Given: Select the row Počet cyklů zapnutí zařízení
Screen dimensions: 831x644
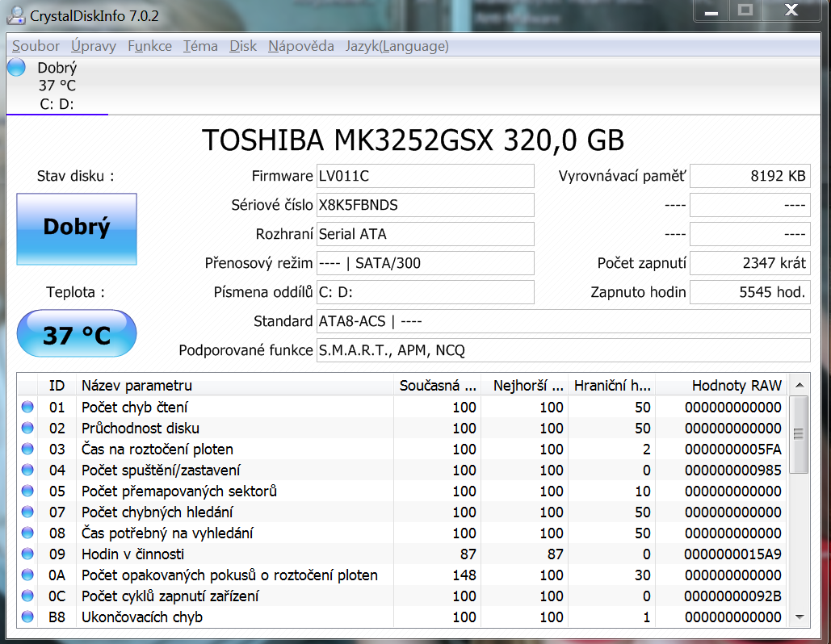Looking at the screenshot, I should 402,596.
